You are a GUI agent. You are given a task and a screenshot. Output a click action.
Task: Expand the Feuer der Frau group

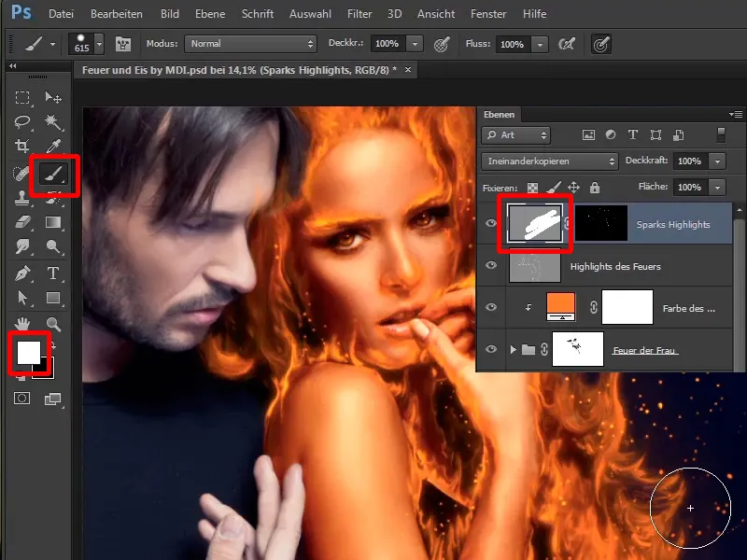(513, 349)
